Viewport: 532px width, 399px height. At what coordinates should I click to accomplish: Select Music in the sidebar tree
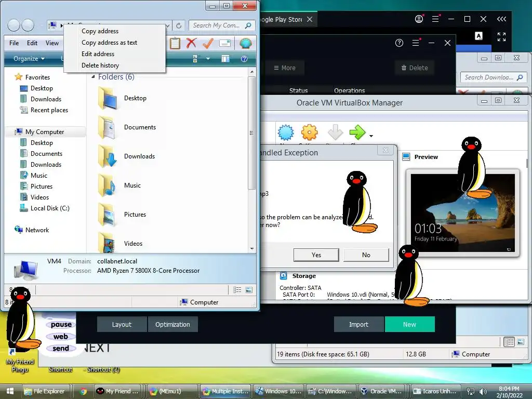click(x=38, y=176)
